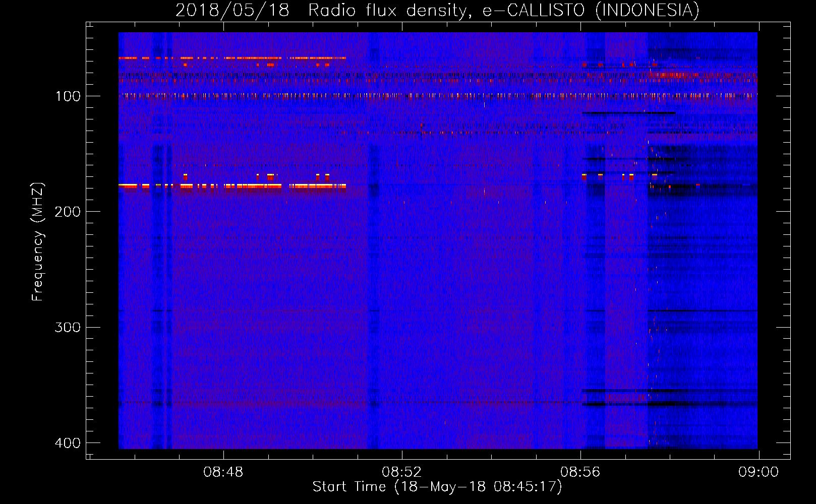Click the '300' frequency tick label
Viewport: 816px width, 504px height.
68,328
